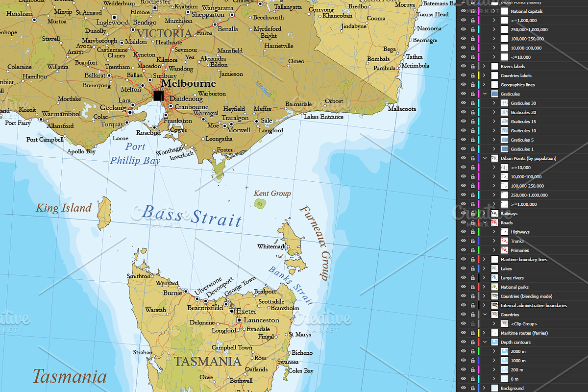The height and width of the screenshot is (392, 588).
Task: Hide the Rivers labels layer
Action: (464, 67)
